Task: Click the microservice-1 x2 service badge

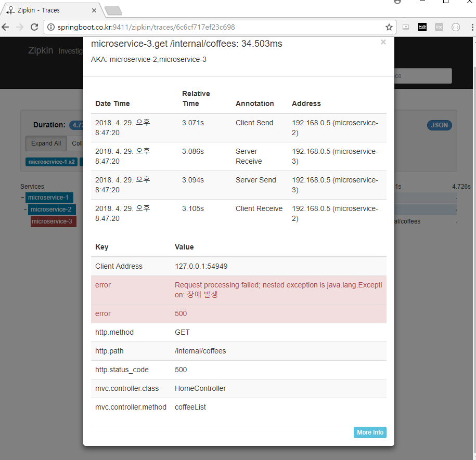Action: [52, 162]
